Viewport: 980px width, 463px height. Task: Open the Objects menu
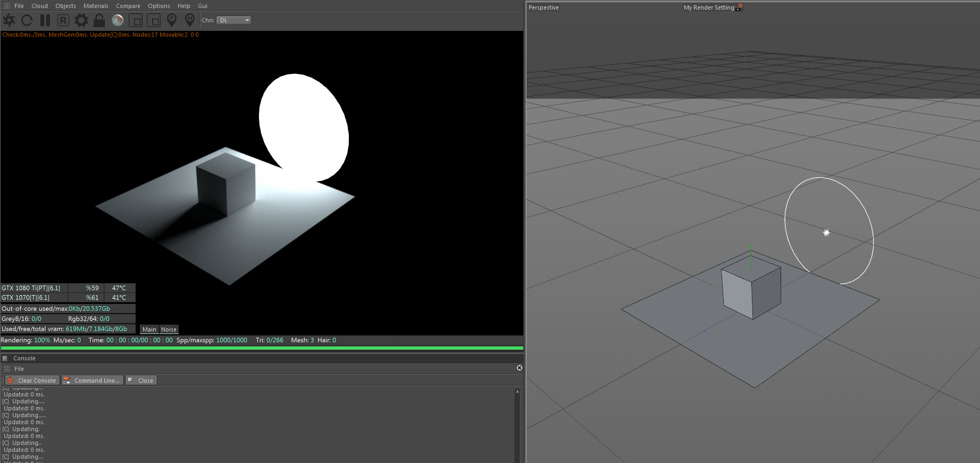tap(66, 6)
